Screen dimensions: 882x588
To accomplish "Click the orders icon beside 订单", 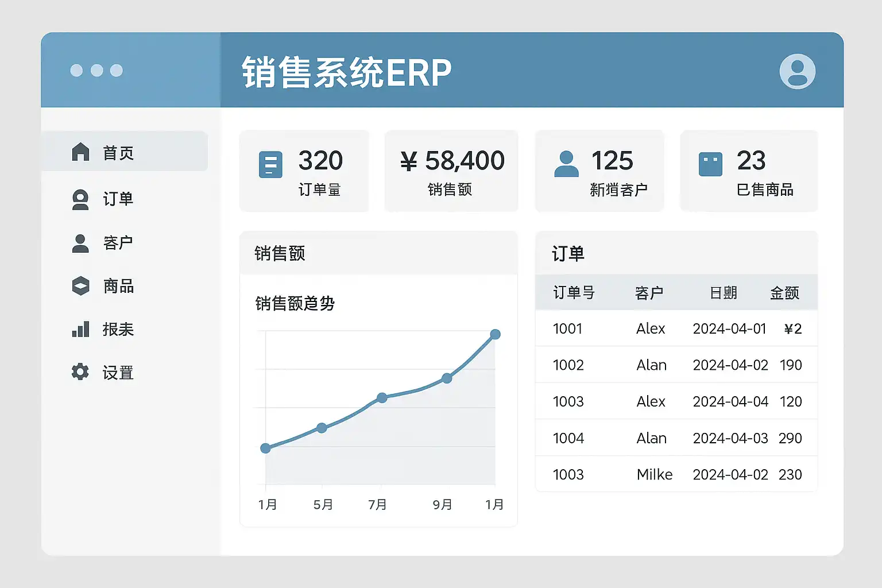I will [x=80, y=199].
